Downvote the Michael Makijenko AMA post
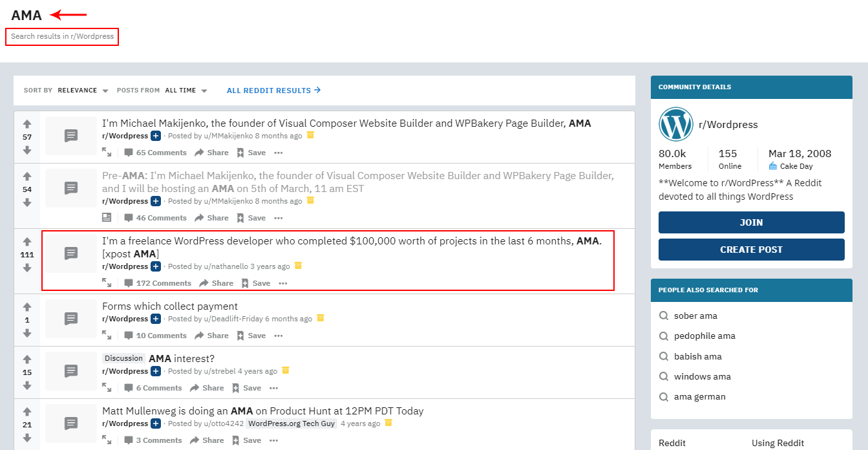 coord(27,150)
